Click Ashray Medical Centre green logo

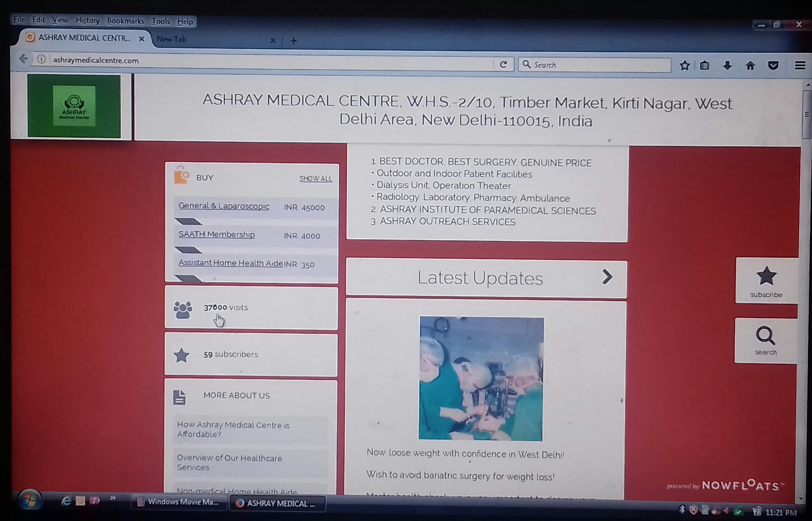click(x=74, y=106)
